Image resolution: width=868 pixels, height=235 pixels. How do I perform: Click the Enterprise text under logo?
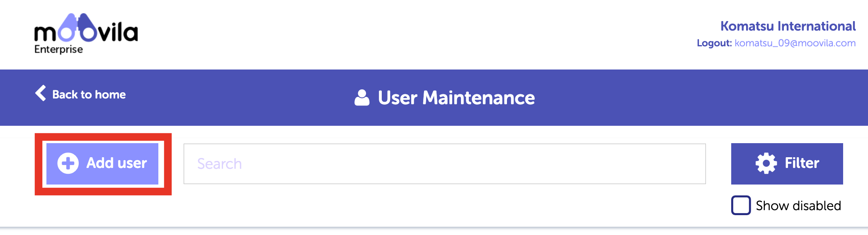tap(58, 49)
